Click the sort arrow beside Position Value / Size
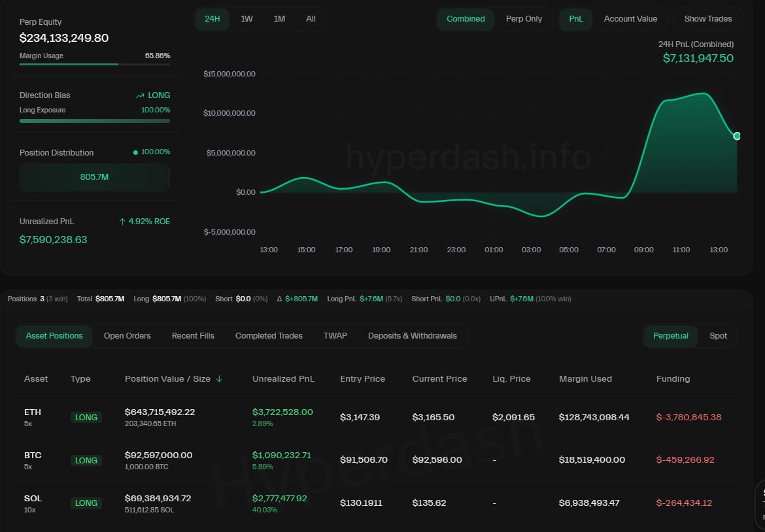 pyautogui.click(x=219, y=379)
